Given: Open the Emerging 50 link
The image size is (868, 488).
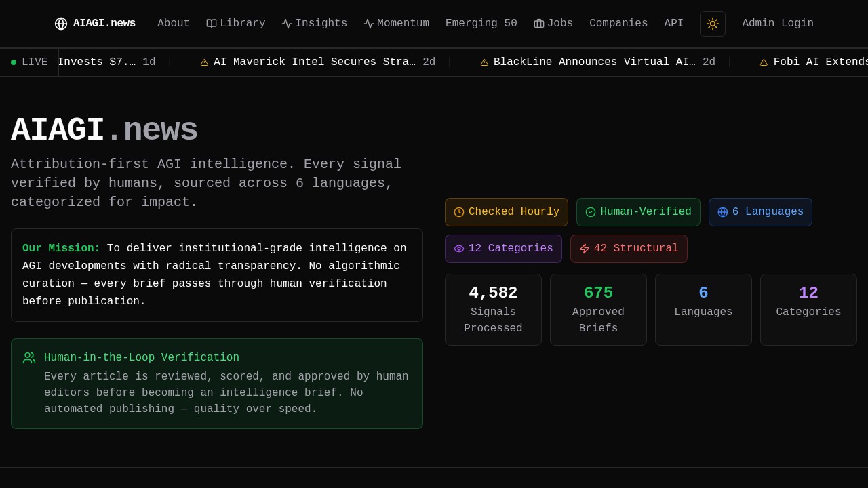Looking at the screenshot, I should click(x=481, y=24).
